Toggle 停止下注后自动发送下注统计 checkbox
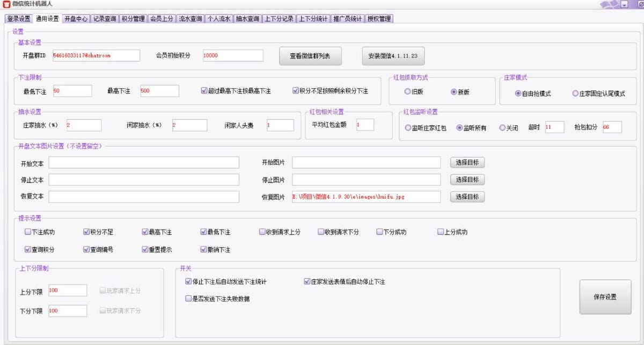 pos(225,282)
